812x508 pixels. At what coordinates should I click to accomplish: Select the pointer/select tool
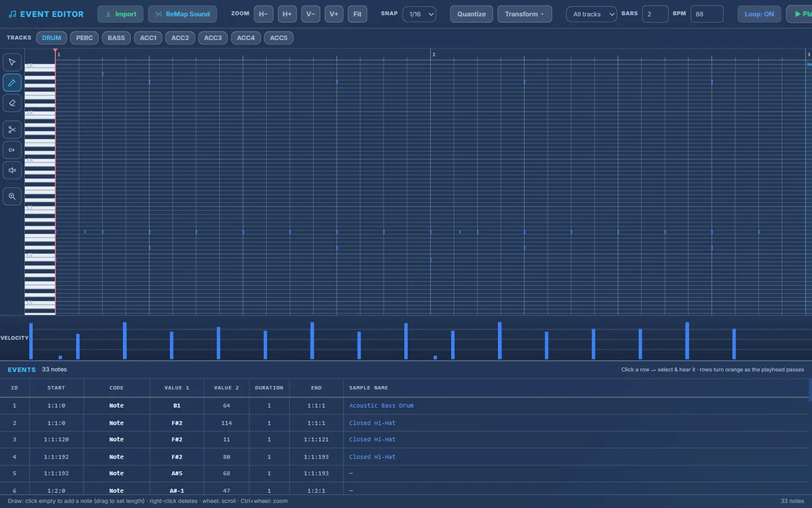(12, 62)
